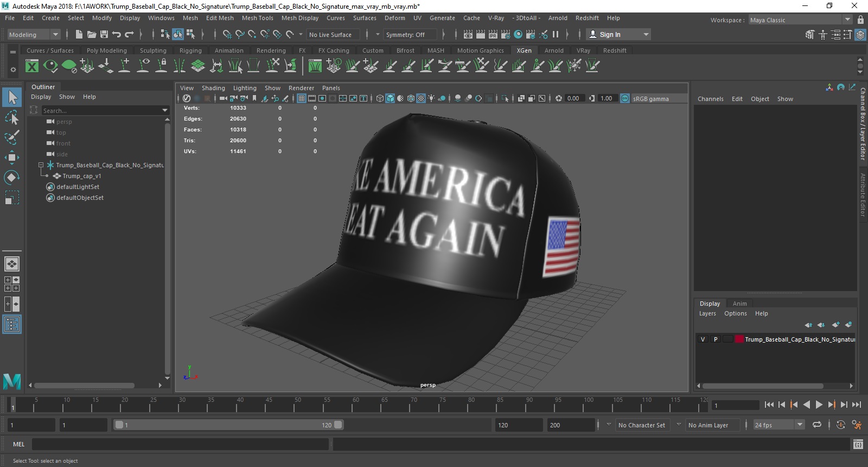Open the 24 fps dropdown
This screenshot has width=868, height=467.
(778, 425)
